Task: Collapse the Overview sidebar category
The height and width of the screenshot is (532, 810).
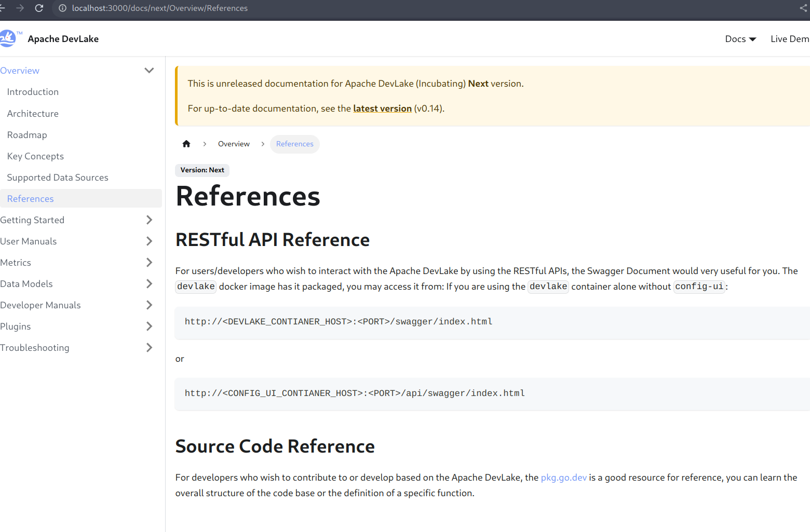Action: click(149, 71)
